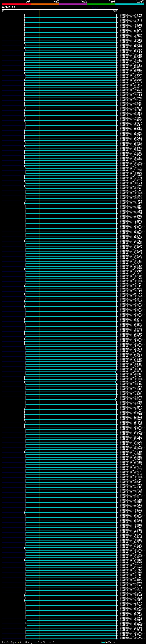Select the query name AV545192
Viewport: 146px width, 644px height.
point(8,7)
